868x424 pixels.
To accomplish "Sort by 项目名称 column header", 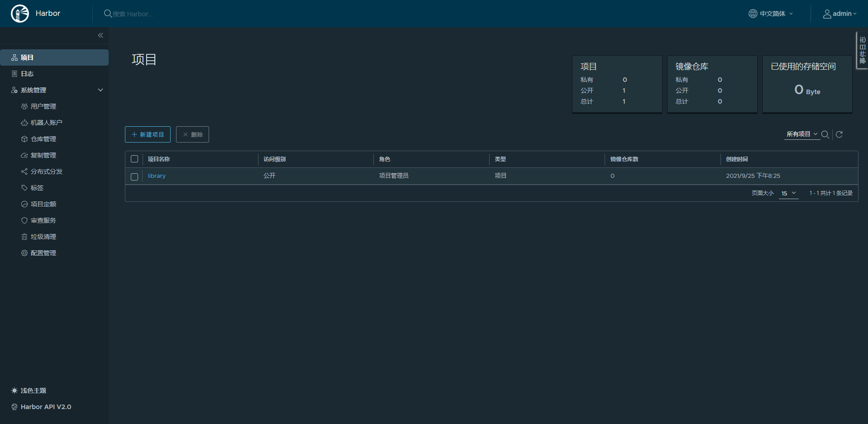I will [159, 159].
